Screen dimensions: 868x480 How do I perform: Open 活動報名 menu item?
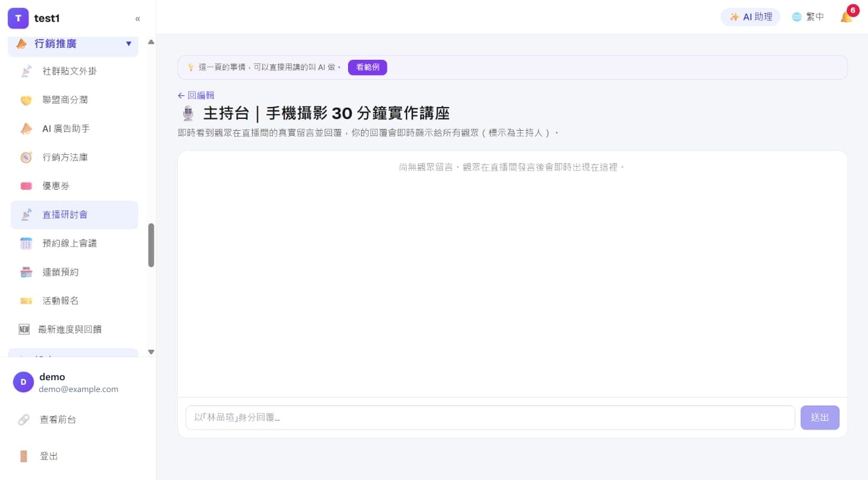pos(74,301)
